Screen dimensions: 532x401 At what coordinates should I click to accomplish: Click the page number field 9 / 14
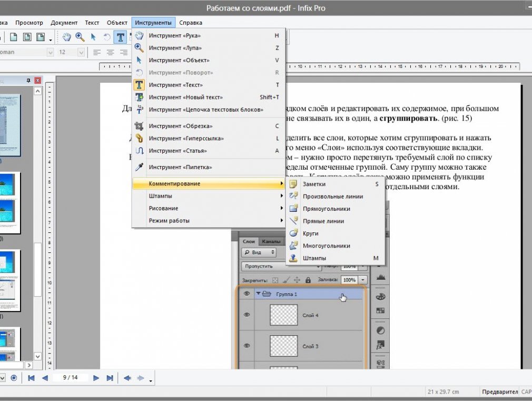(x=70, y=378)
